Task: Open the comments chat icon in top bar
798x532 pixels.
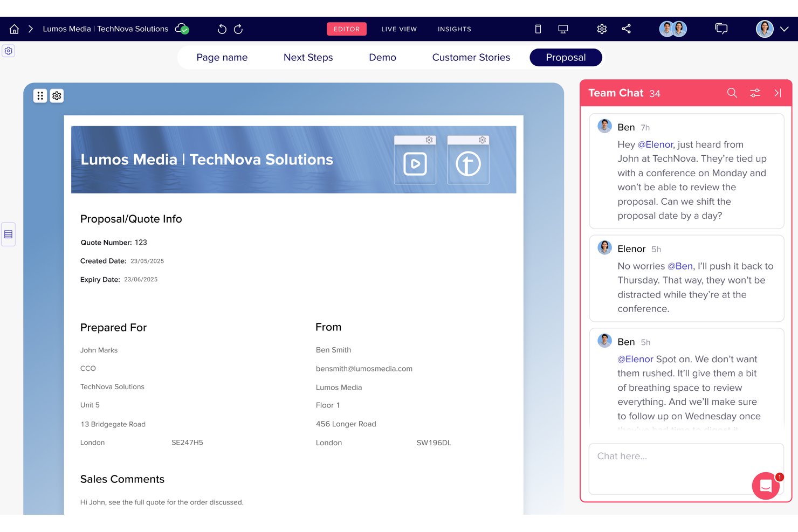Action: coord(721,29)
